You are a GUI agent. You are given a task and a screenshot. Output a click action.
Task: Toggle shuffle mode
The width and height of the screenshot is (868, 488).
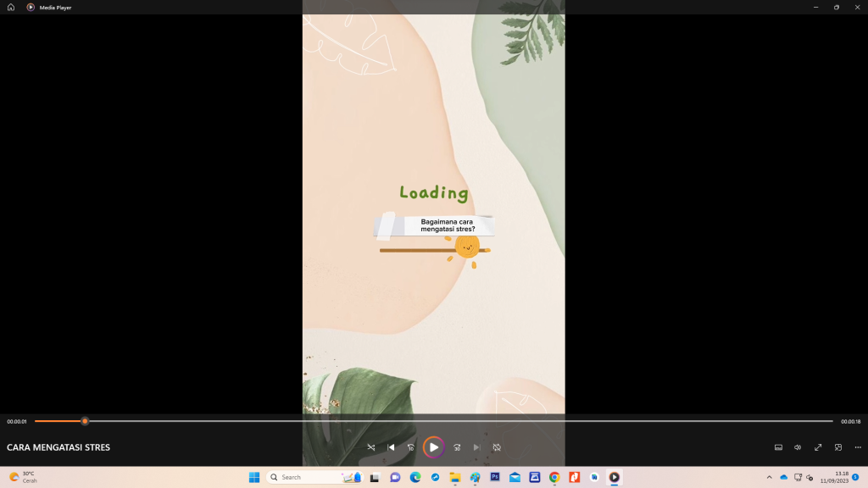pos(371,447)
